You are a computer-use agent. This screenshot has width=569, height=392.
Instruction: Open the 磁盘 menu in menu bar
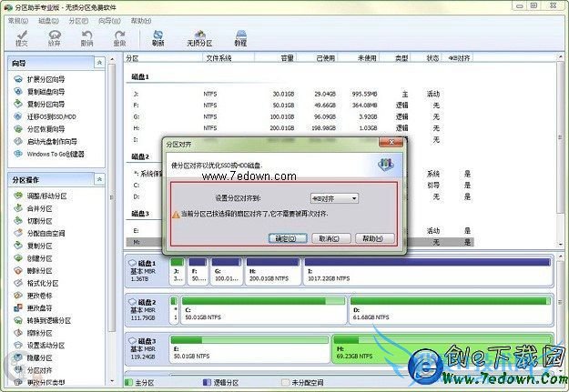pyautogui.click(x=49, y=19)
